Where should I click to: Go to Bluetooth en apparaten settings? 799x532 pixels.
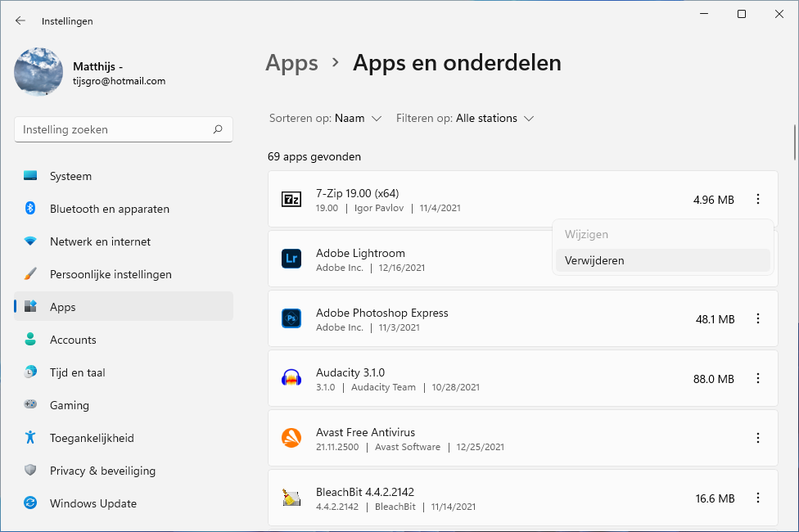pos(109,209)
